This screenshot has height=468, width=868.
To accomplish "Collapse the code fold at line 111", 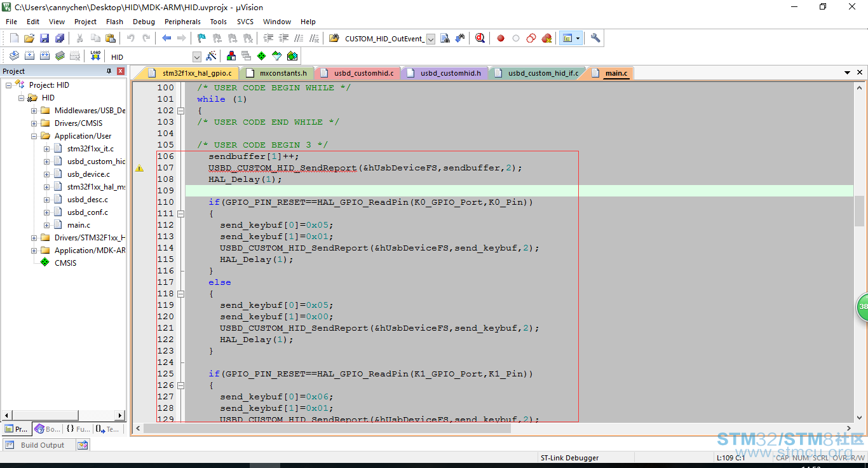I will (x=180, y=214).
